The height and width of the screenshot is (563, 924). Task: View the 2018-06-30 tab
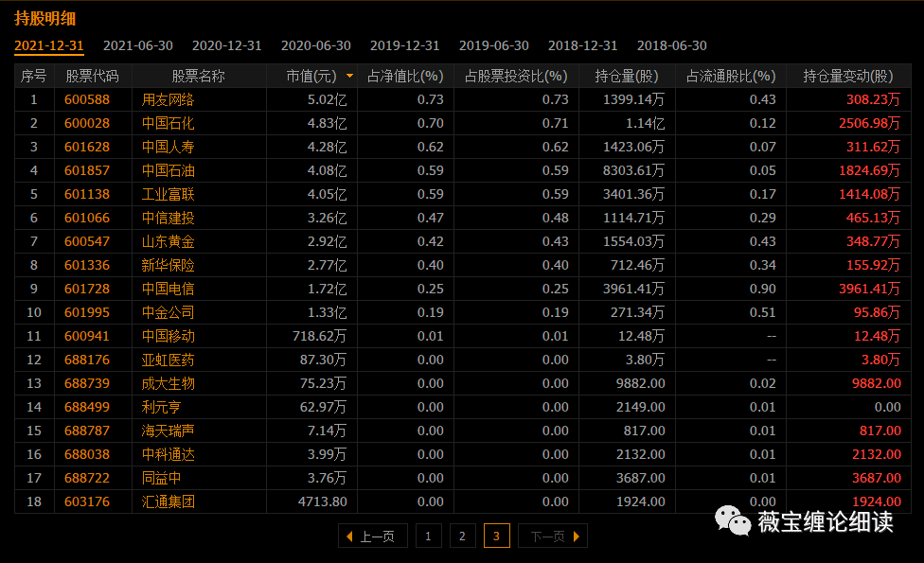coord(672,46)
